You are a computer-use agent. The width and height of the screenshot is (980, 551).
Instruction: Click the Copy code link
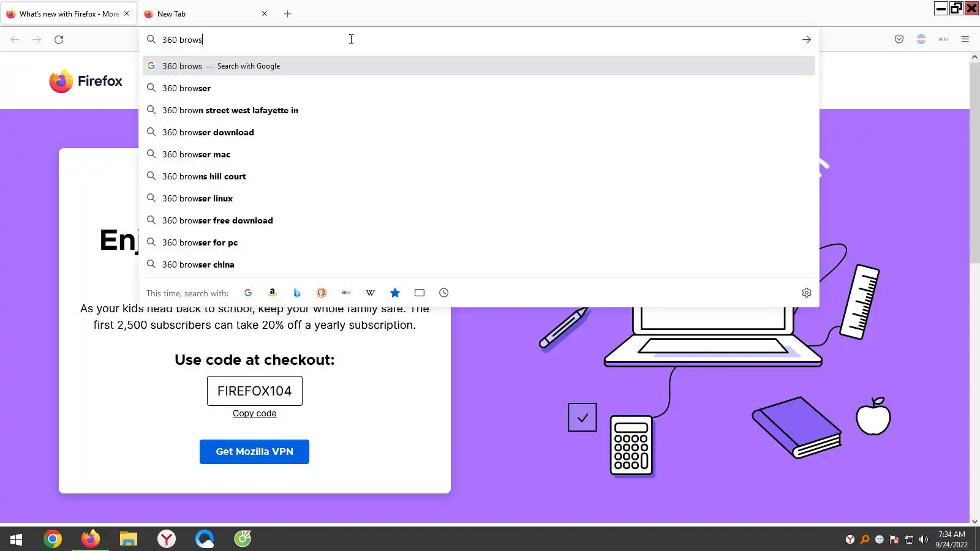[x=254, y=413]
